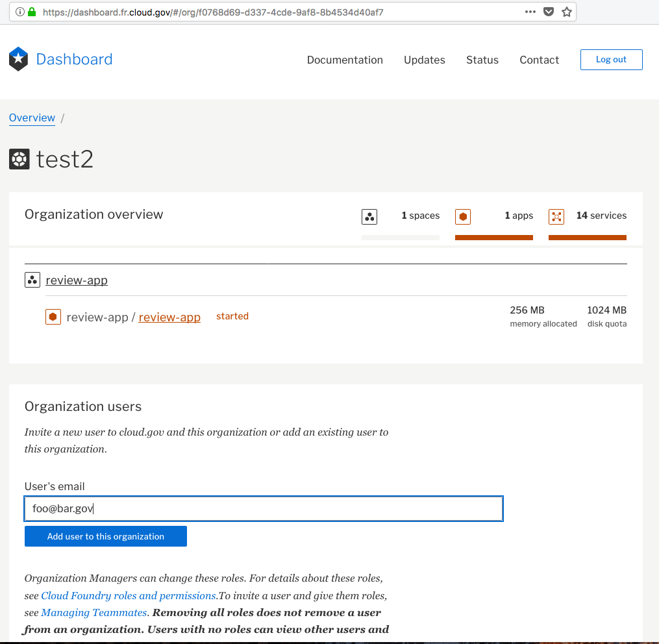This screenshot has width=659, height=644.
Task: Click the test2 organization icon beside the title
Action: point(18,158)
